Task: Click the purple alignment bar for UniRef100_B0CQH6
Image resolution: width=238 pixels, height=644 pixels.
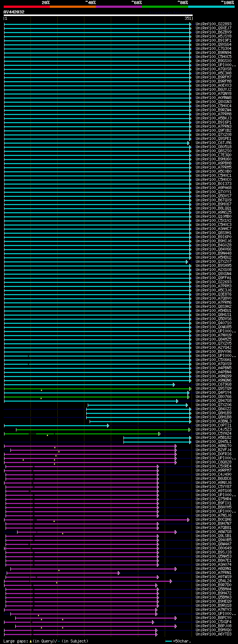Action: pos(97,520)
